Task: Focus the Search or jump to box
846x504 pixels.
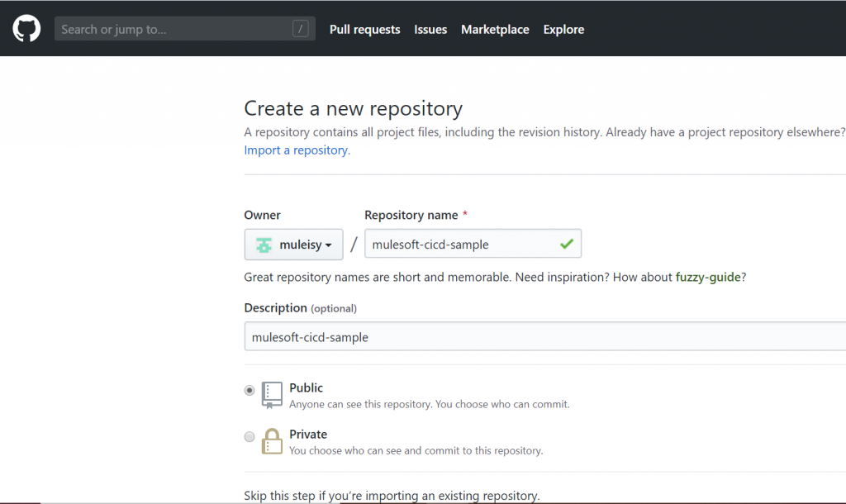Action: coord(173,29)
